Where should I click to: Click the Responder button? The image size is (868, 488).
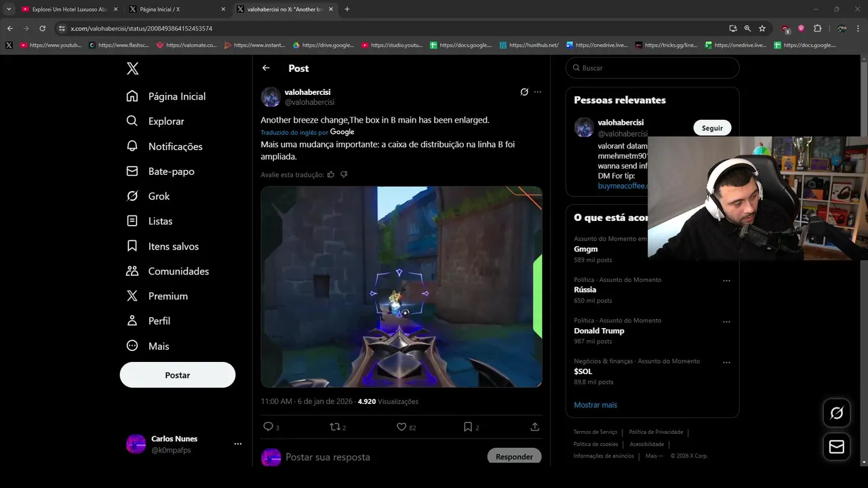514,457
